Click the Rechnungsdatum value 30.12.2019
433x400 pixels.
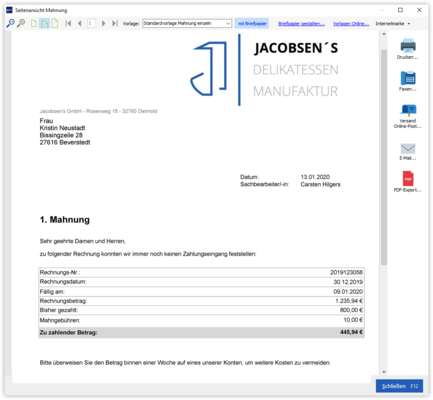pyautogui.click(x=348, y=282)
